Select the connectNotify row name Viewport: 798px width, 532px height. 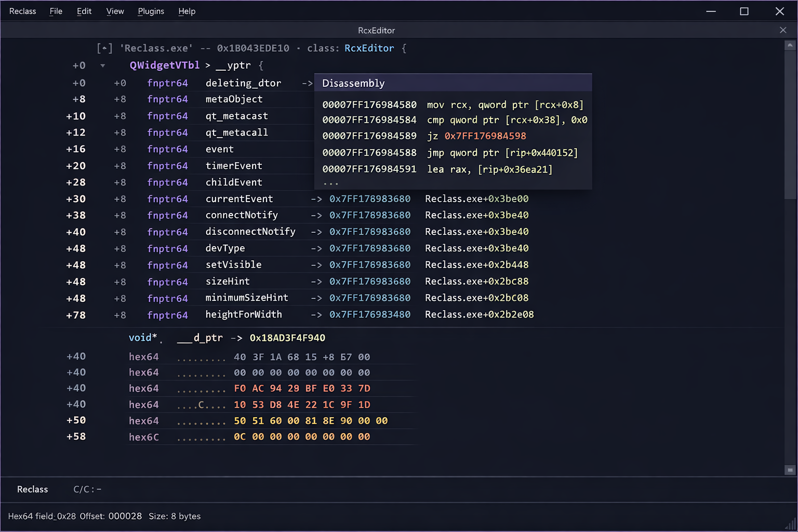click(x=242, y=215)
